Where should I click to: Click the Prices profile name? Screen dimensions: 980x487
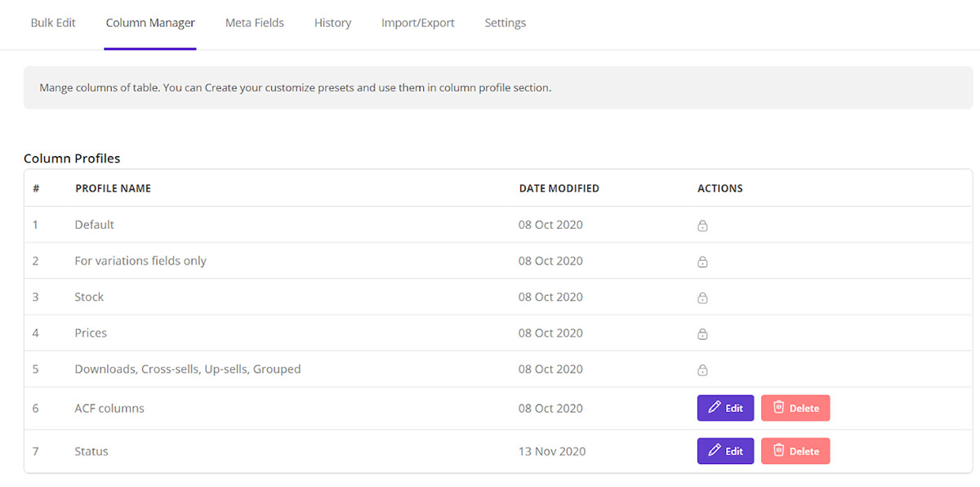click(x=91, y=333)
